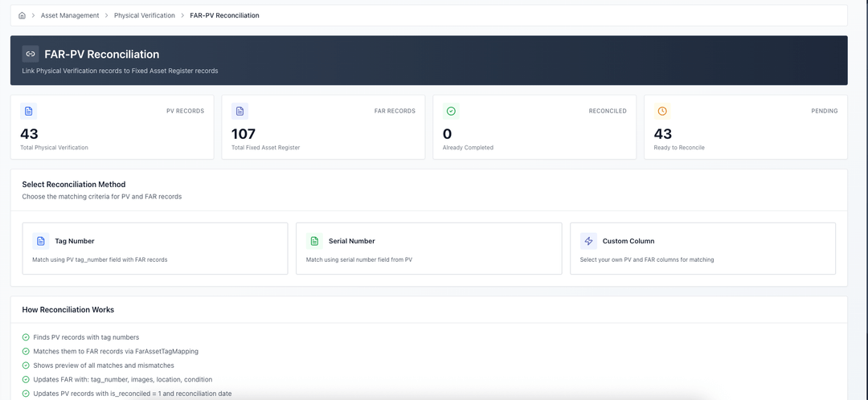This screenshot has width=868, height=400.
Task: Go to Home via breadcrumb house icon
Action: point(23,15)
